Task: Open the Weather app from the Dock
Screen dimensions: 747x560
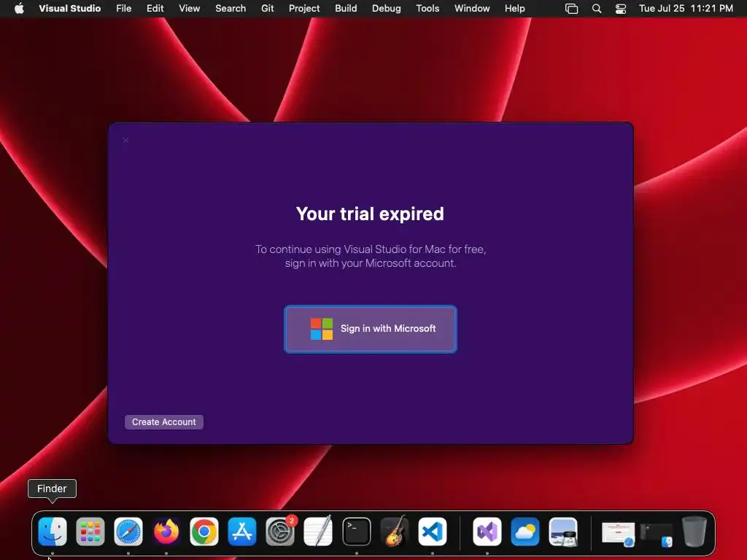Action: pos(525,532)
